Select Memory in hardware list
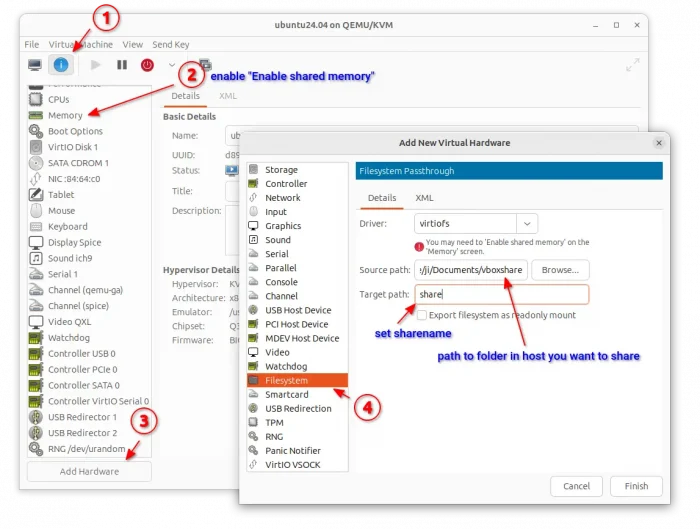This screenshot has width=700, height=529. 89,115
